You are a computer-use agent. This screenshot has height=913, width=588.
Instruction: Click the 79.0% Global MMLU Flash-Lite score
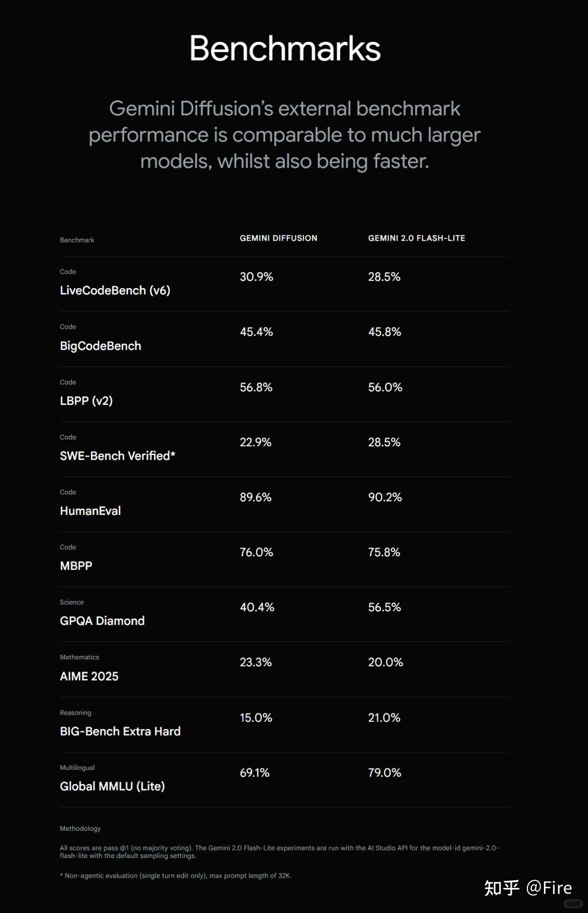(x=384, y=773)
